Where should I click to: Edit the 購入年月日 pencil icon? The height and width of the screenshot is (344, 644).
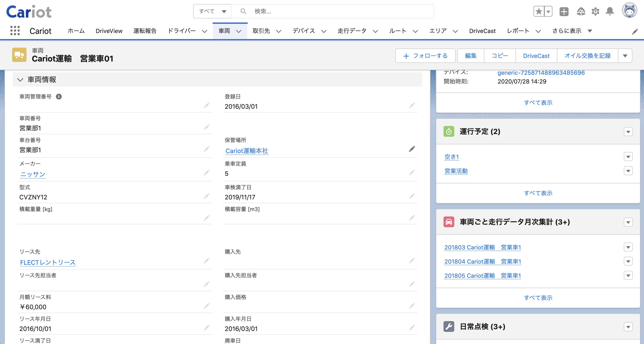pos(412,328)
